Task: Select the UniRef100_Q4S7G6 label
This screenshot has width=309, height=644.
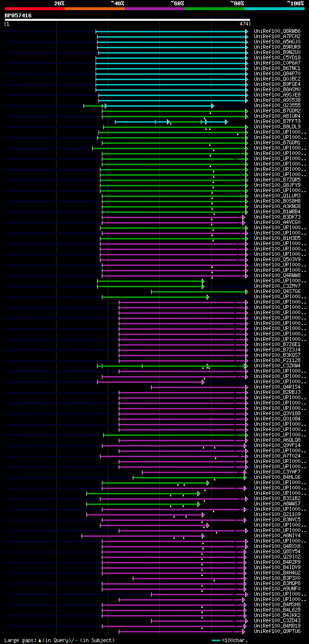Action: coord(277,291)
